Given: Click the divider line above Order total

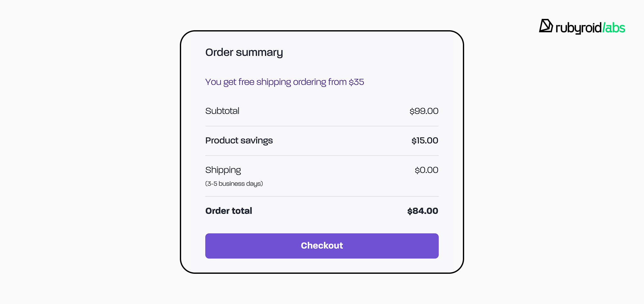Looking at the screenshot, I should pyautogui.click(x=322, y=196).
